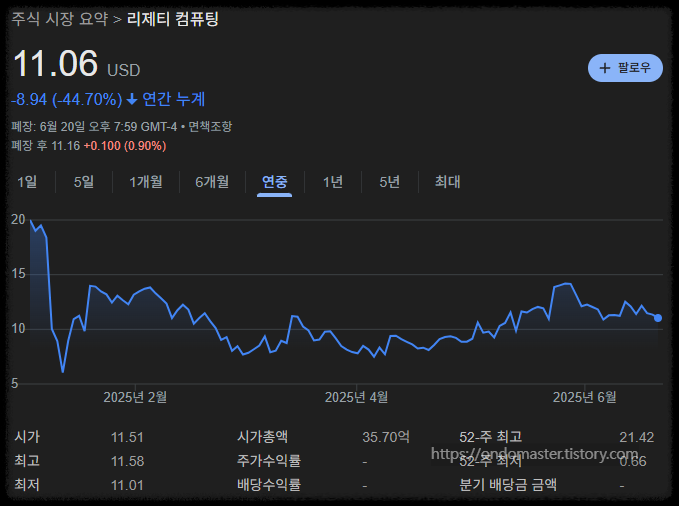Click the 시가총액 value 35.70억

point(386,437)
